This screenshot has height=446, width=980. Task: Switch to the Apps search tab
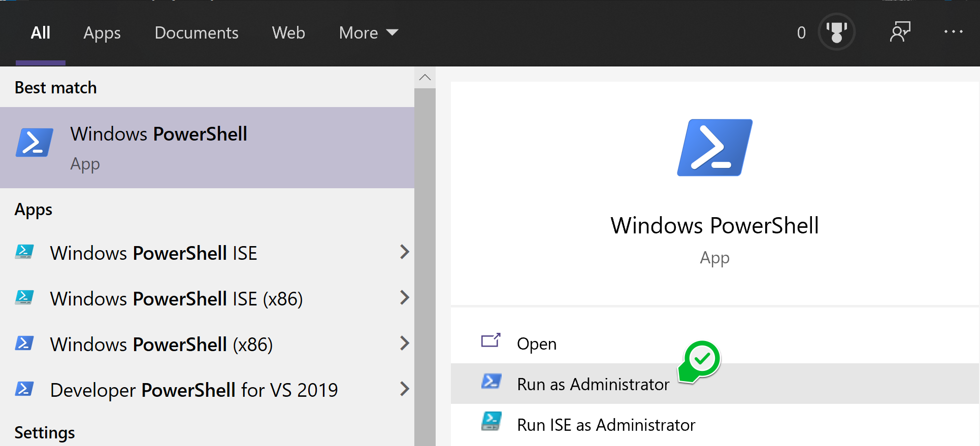[102, 33]
